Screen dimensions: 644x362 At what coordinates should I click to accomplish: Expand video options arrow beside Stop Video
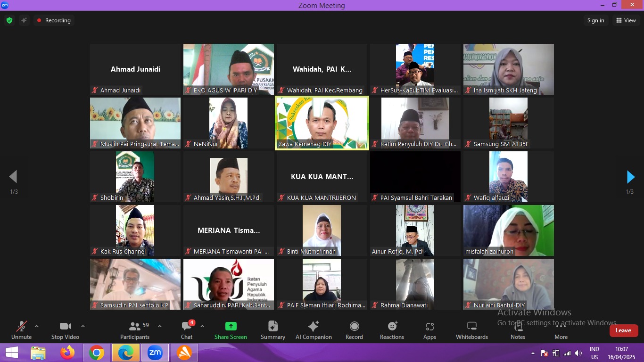(x=83, y=326)
